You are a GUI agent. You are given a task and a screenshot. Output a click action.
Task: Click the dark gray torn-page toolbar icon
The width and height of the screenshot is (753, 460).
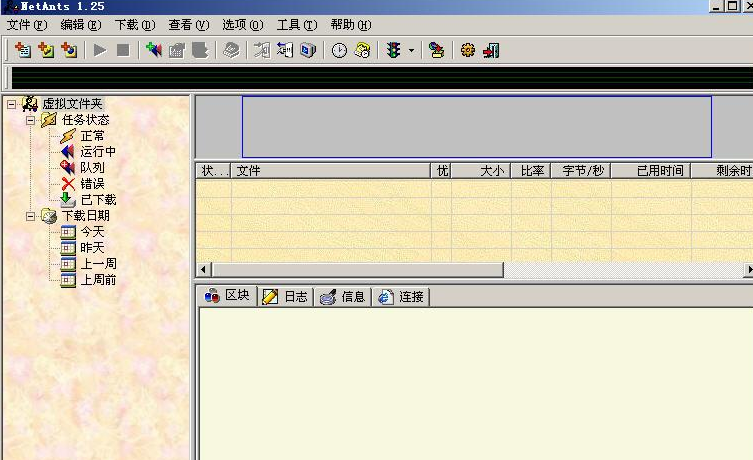pyautogui.click(x=200, y=50)
